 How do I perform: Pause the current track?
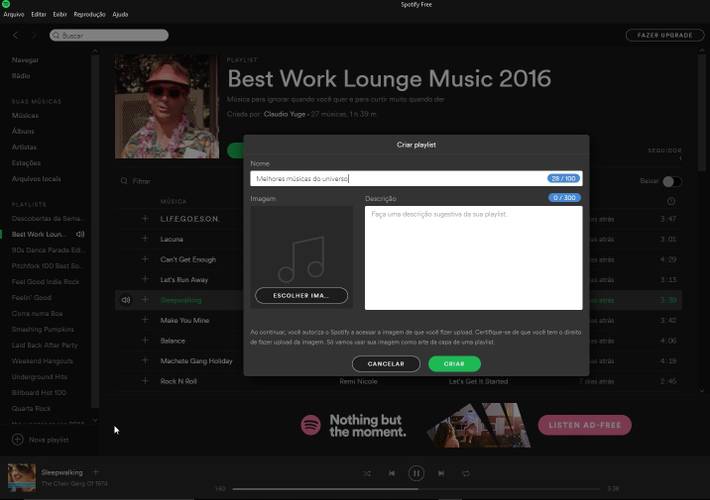point(416,473)
